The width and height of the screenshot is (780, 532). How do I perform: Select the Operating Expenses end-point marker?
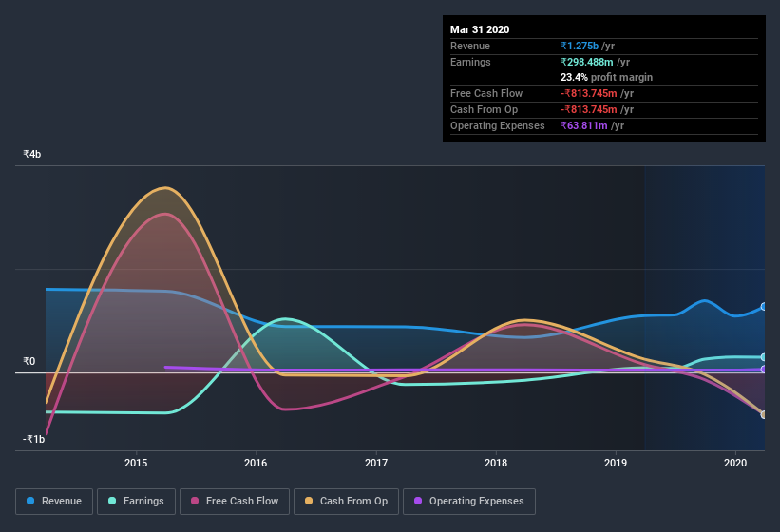pyautogui.click(x=763, y=370)
